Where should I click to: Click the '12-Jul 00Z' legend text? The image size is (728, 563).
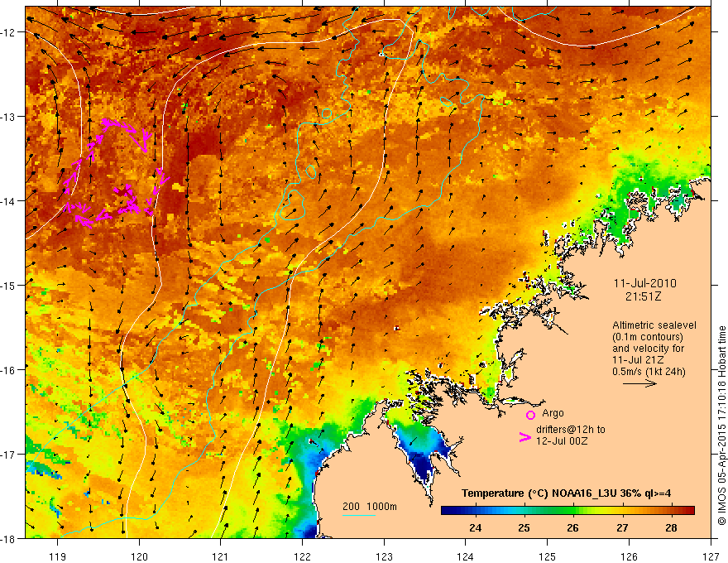pos(562,440)
